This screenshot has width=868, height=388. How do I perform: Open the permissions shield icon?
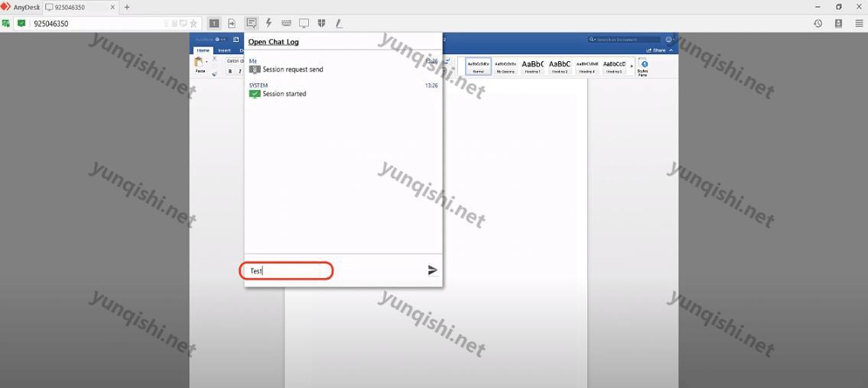pos(322,23)
